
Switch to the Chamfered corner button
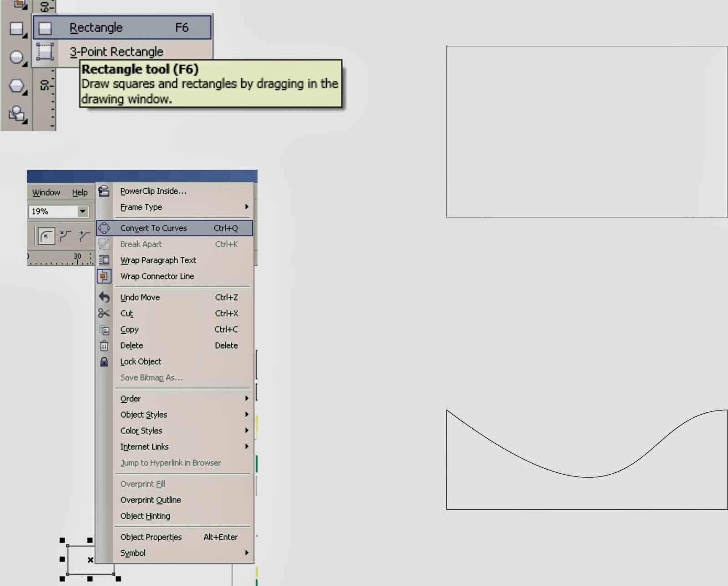(x=84, y=235)
